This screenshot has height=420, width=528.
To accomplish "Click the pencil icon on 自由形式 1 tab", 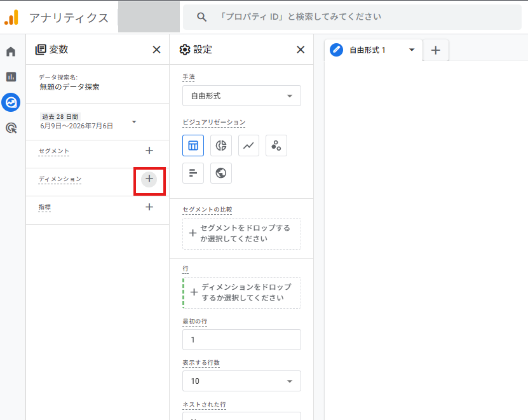I will [336, 50].
